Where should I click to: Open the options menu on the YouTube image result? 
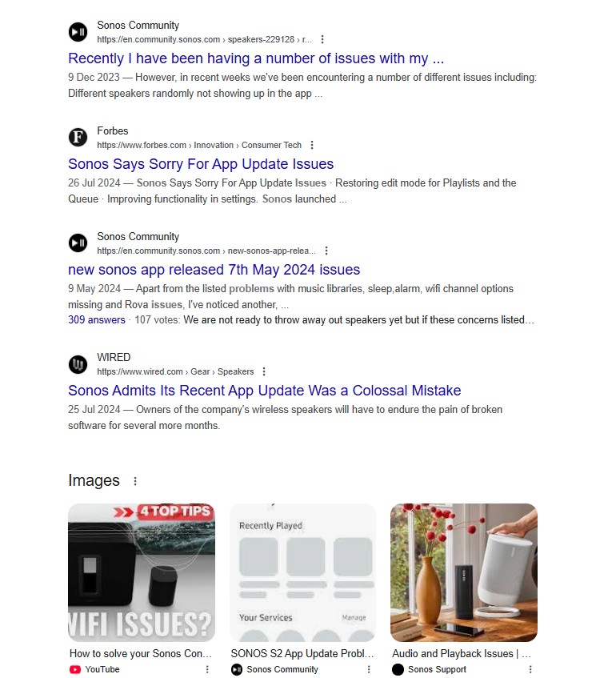pos(207,669)
